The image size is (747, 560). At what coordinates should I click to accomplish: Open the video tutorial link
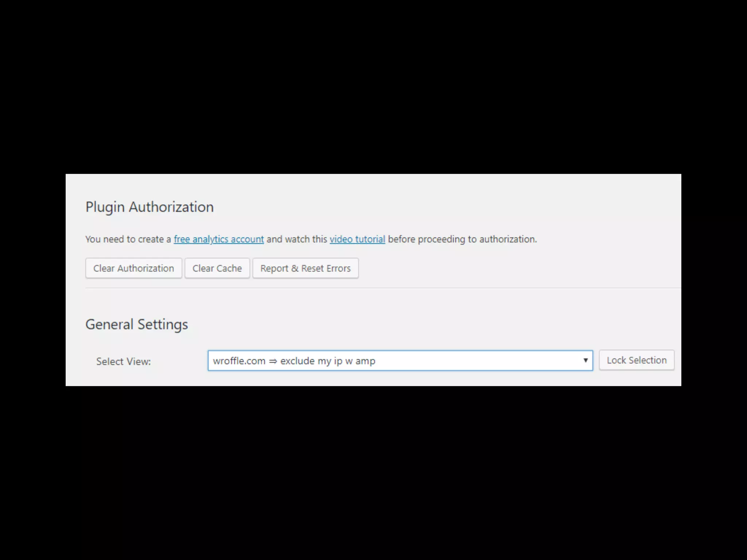coord(357,239)
